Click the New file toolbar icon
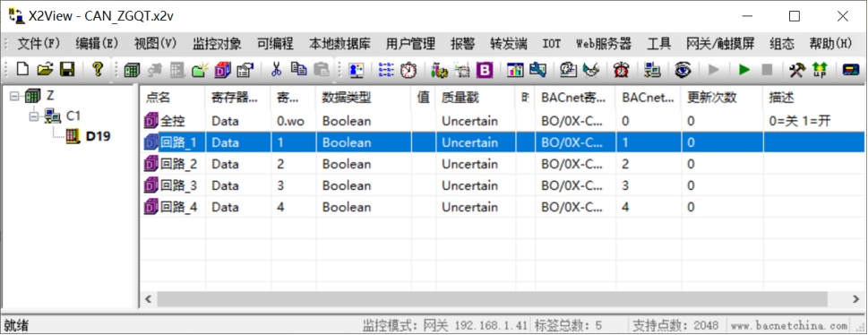This screenshot has height=335, width=868. [x=22, y=69]
